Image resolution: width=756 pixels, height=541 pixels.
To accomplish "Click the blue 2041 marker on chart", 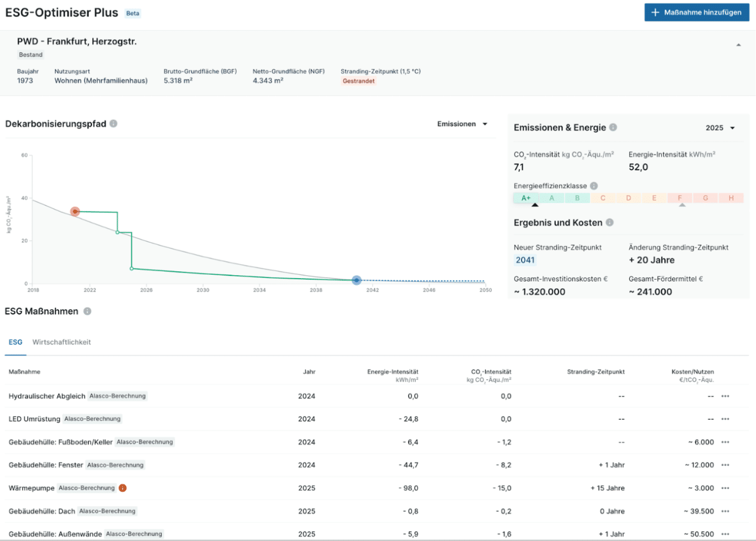I will [357, 280].
